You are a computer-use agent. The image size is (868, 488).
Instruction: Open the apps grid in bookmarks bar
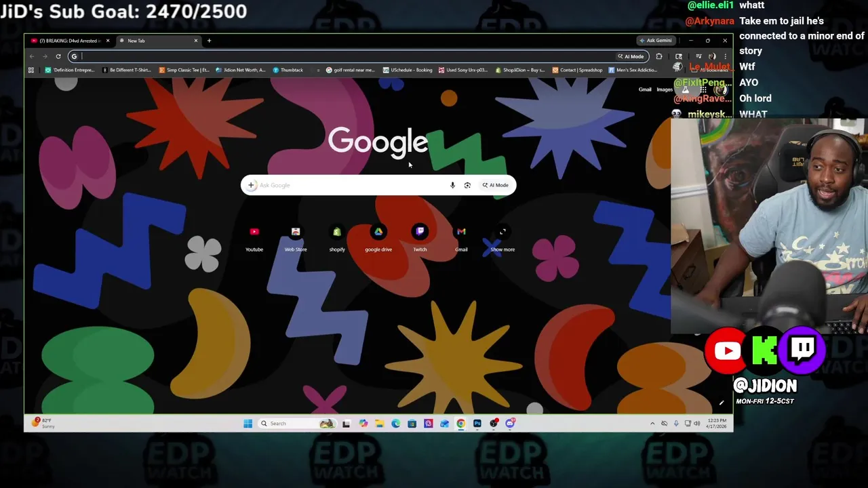pos(31,70)
